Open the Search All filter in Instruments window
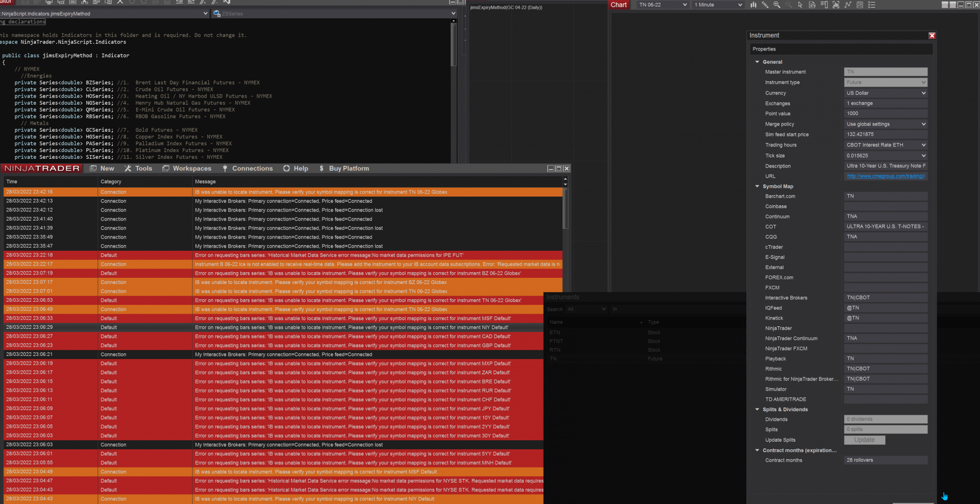Image resolution: width=980 pixels, height=504 pixels. [586, 309]
